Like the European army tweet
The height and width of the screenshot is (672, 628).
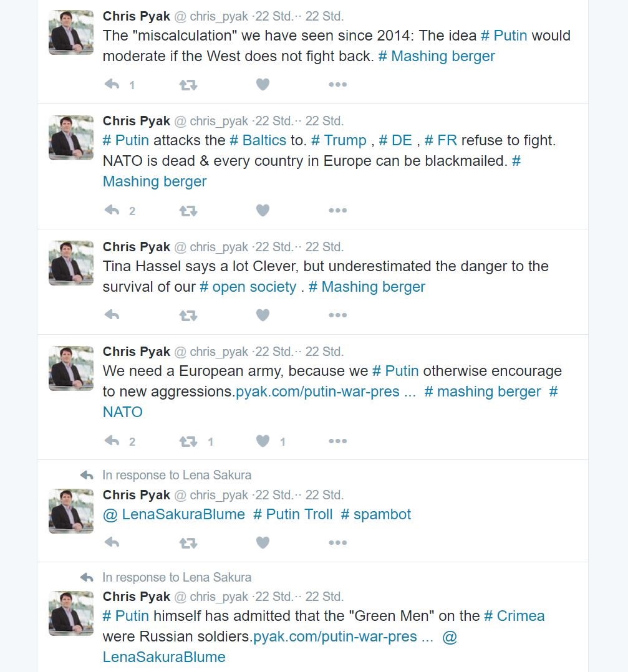[x=263, y=441]
